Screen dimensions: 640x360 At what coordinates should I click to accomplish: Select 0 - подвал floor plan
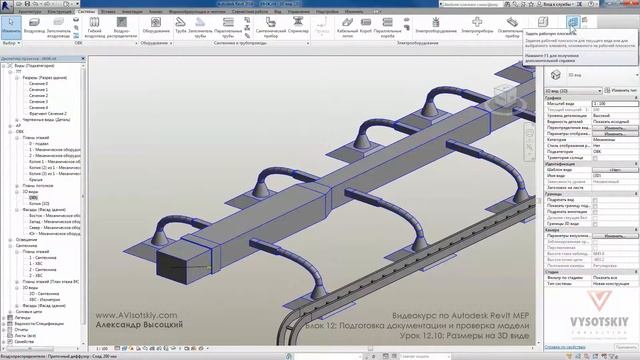coord(39,144)
